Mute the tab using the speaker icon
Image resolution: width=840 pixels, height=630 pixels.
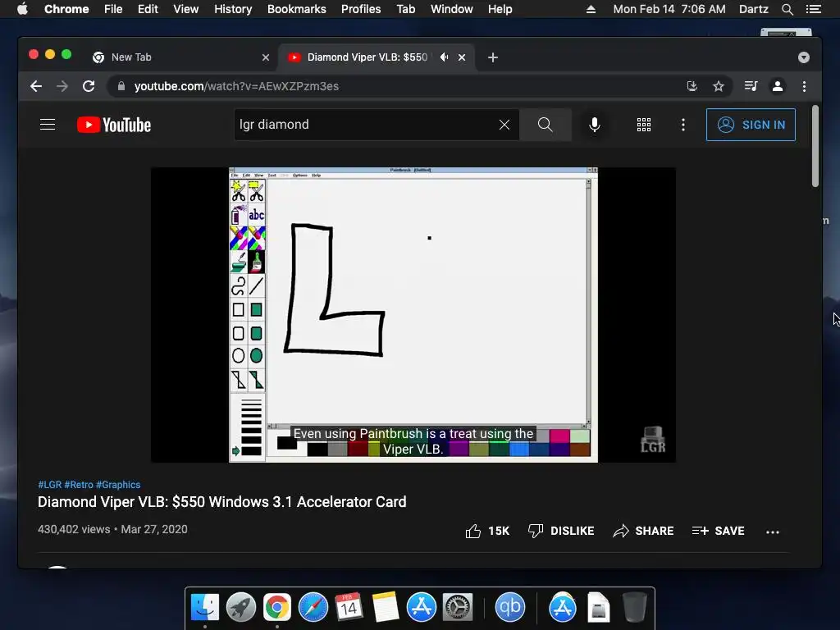click(444, 57)
